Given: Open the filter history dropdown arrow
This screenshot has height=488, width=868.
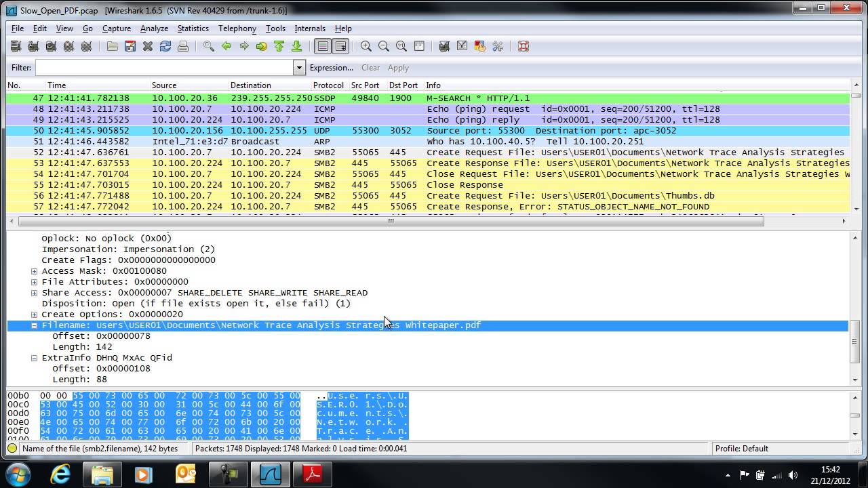Looking at the screenshot, I should pos(299,68).
